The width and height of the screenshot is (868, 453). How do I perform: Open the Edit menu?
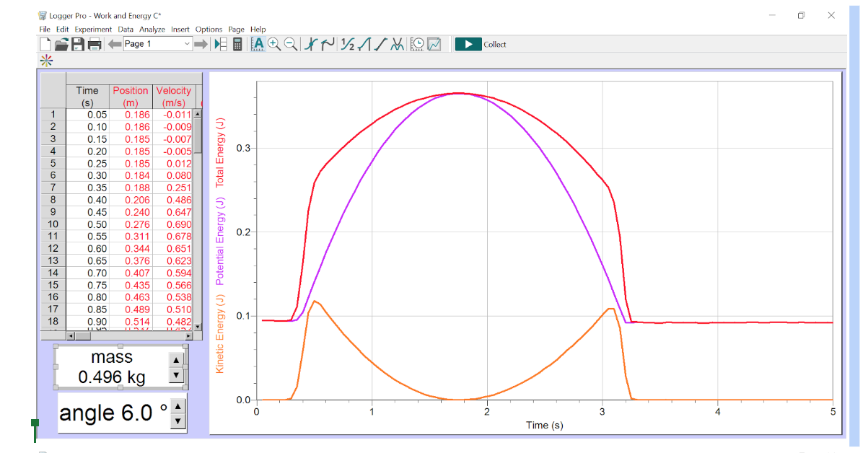click(x=62, y=30)
